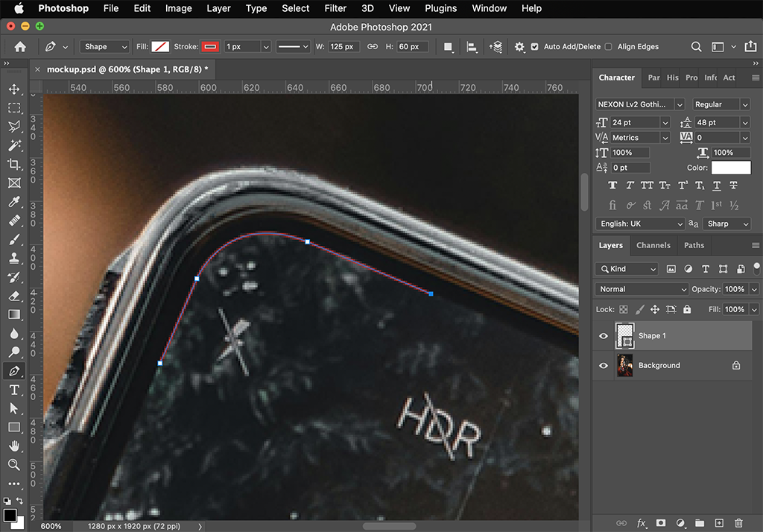Click the Home icon in options bar
The height and width of the screenshot is (532, 763).
click(x=20, y=46)
